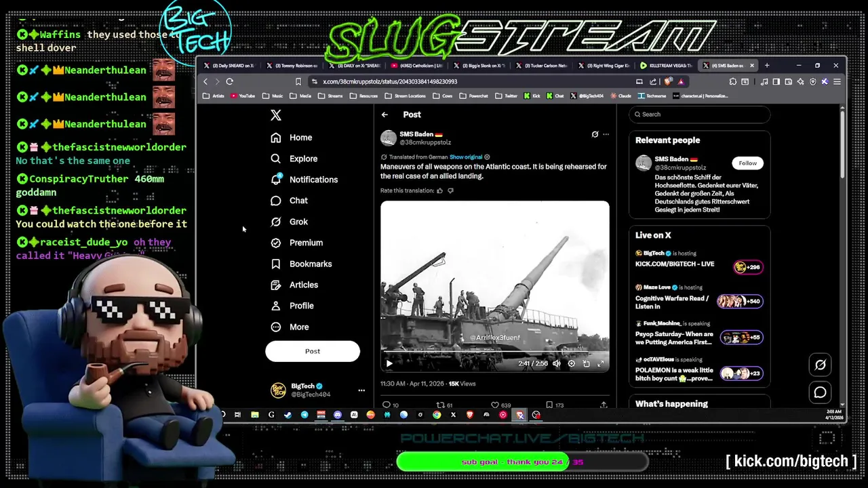The image size is (868, 488).
Task: Open post's three-dot more menu
Action: [606, 134]
